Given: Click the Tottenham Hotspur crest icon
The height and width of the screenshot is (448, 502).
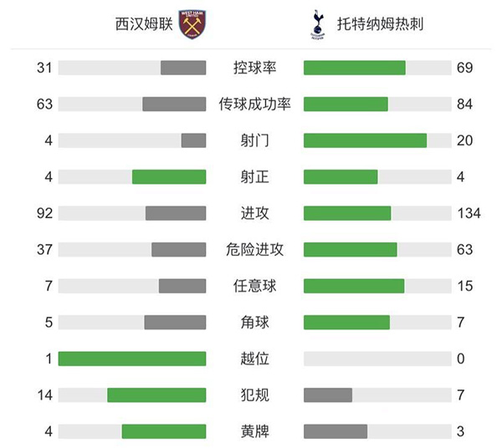Looking at the screenshot, I should tap(317, 24).
